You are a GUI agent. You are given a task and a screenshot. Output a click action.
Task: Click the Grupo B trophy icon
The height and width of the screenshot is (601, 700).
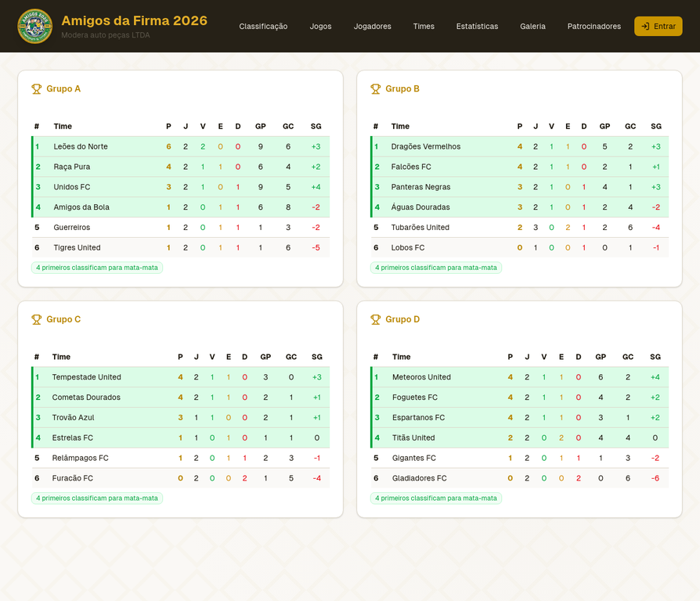point(375,89)
